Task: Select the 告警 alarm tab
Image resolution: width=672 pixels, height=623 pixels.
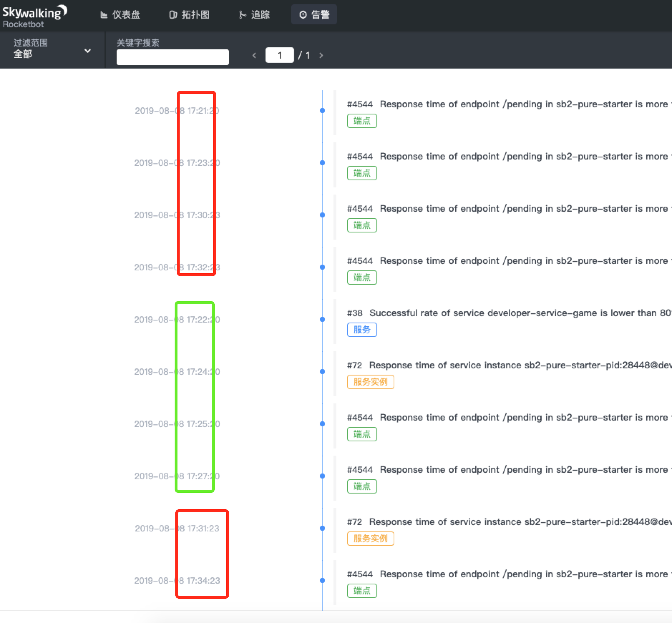Action: pos(314,15)
